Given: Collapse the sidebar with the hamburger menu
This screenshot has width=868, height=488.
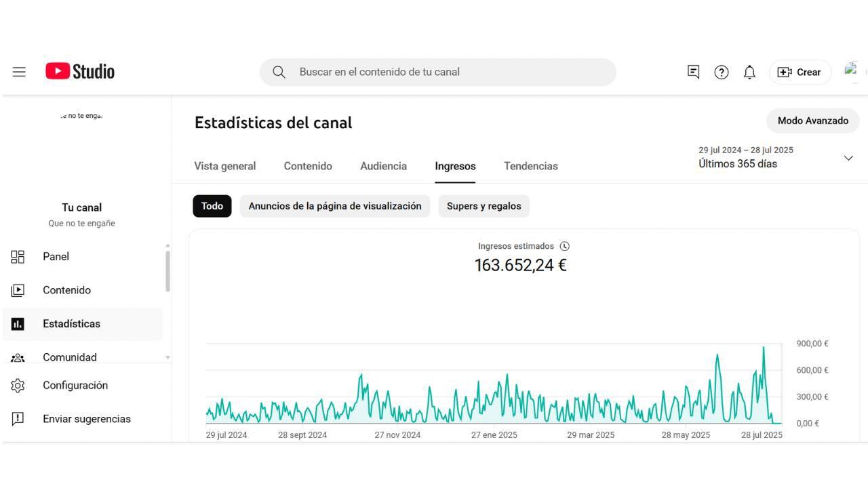Looking at the screenshot, I should pos(18,71).
